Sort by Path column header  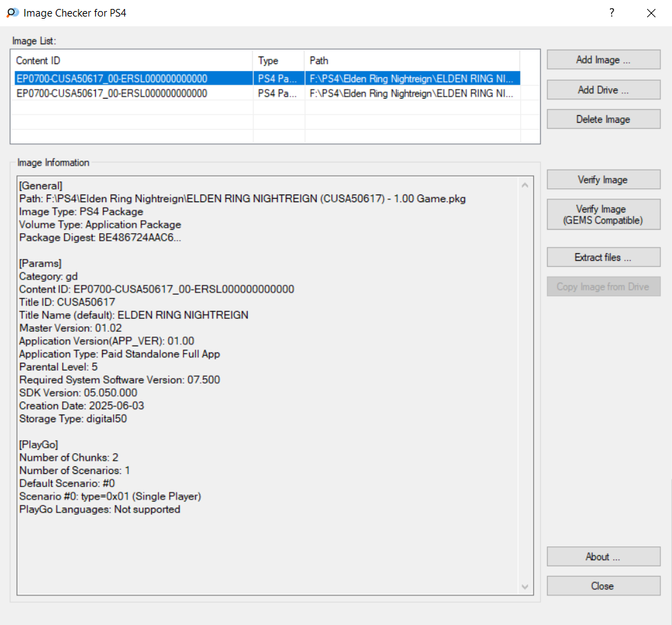click(x=413, y=61)
